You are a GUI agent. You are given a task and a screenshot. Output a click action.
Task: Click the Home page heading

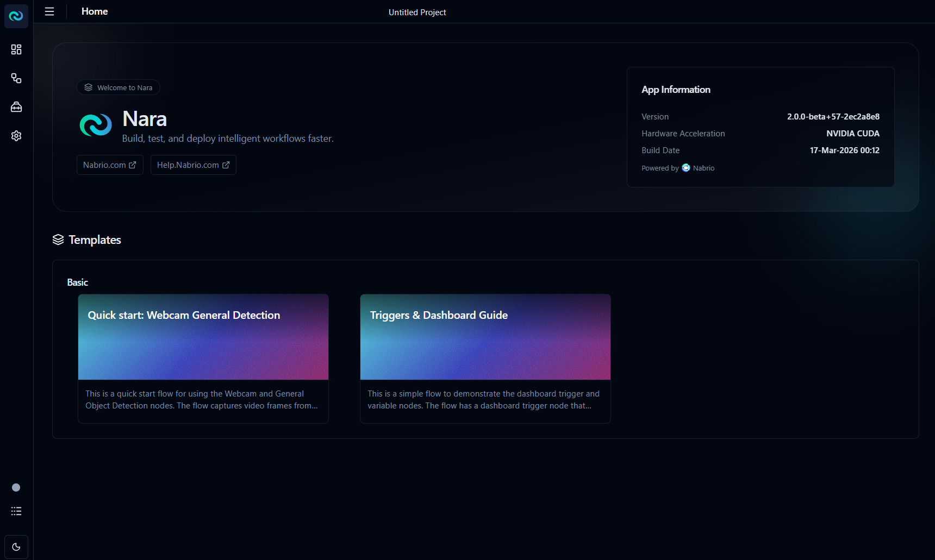click(x=95, y=11)
